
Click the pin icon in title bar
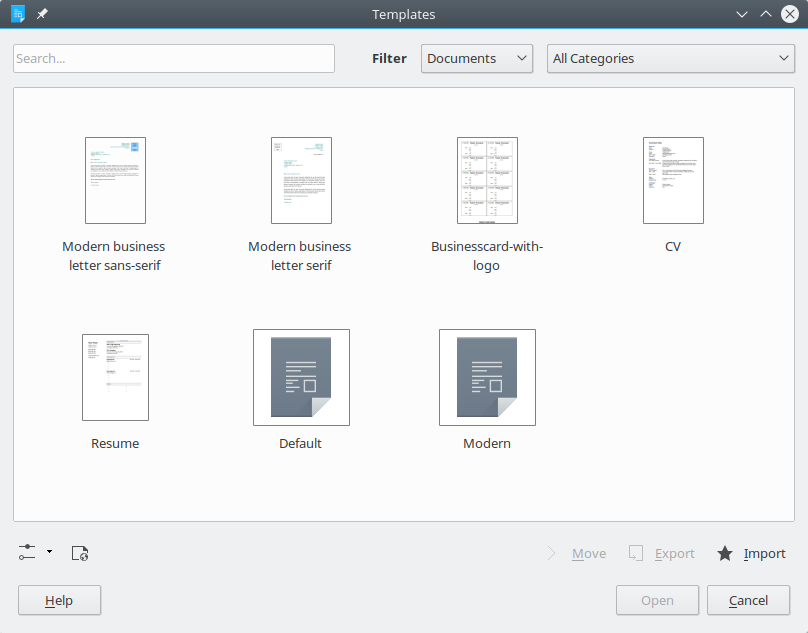[x=42, y=14]
